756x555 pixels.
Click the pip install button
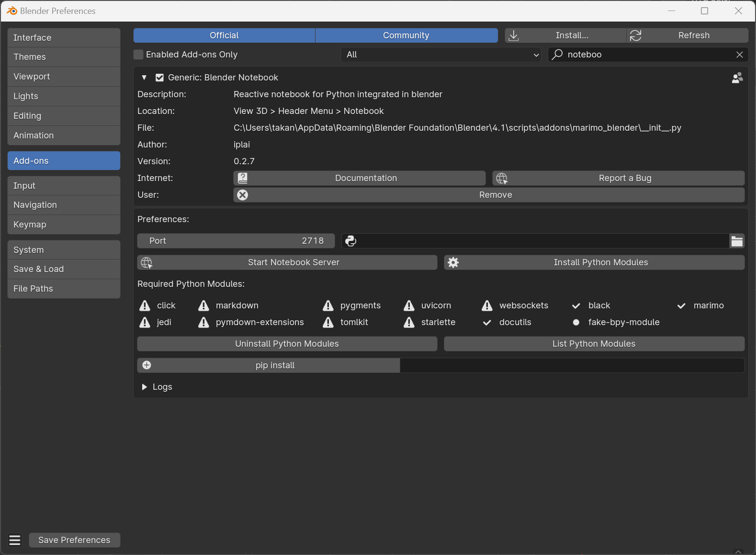[x=269, y=365]
